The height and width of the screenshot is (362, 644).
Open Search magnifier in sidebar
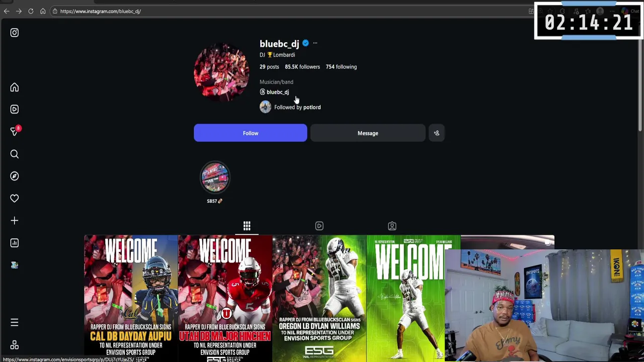[x=15, y=154]
